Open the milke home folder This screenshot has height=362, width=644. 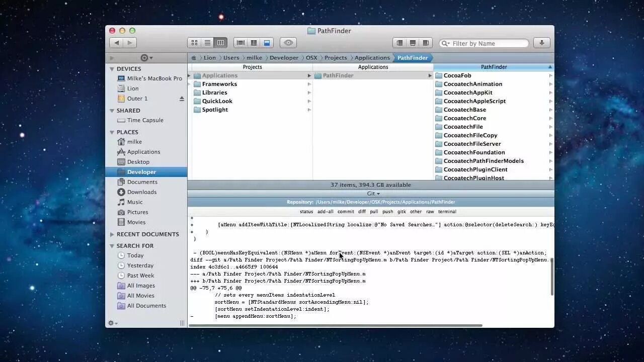[129, 142]
